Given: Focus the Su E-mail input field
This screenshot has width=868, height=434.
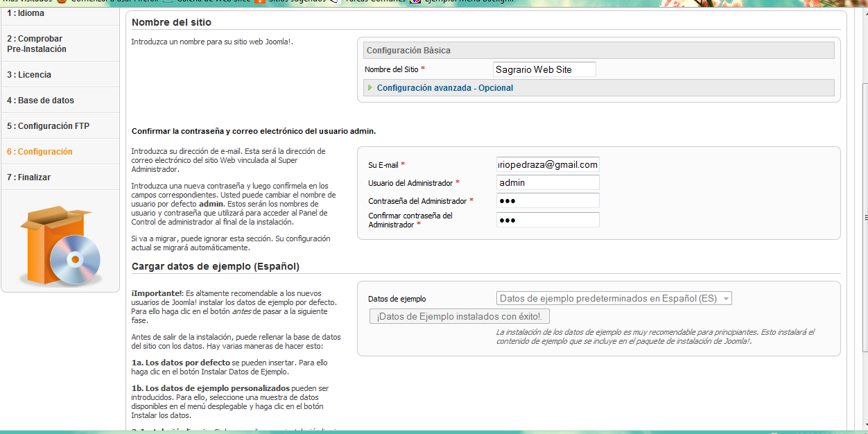Looking at the screenshot, I should (x=548, y=165).
